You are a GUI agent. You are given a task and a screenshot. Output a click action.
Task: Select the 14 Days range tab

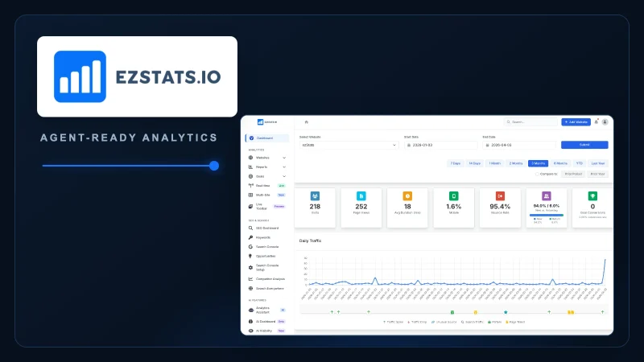[x=475, y=163]
